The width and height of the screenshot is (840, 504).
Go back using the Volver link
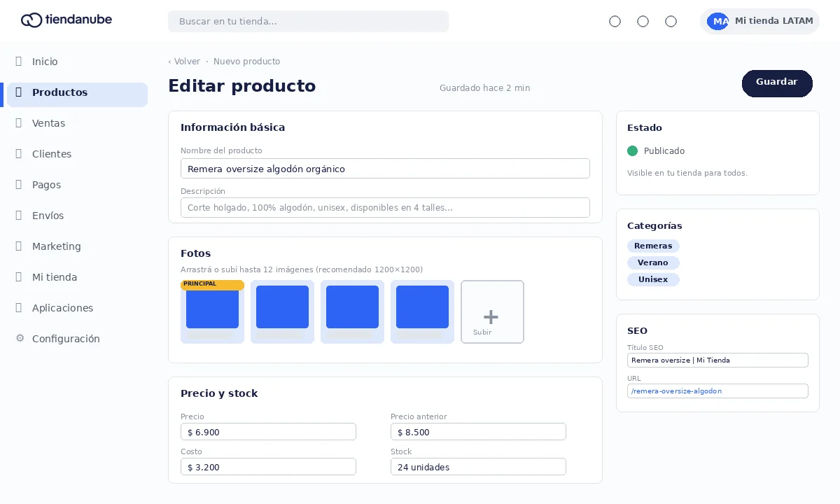click(x=184, y=62)
